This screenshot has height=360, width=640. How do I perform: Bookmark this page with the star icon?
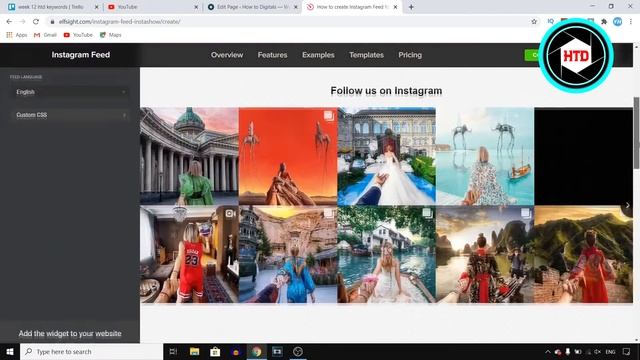click(x=534, y=22)
